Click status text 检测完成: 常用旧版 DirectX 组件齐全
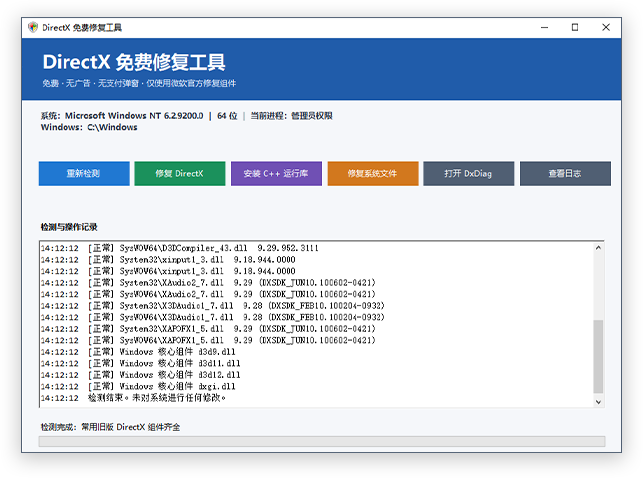This screenshot has height=478, width=643. (x=110, y=427)
